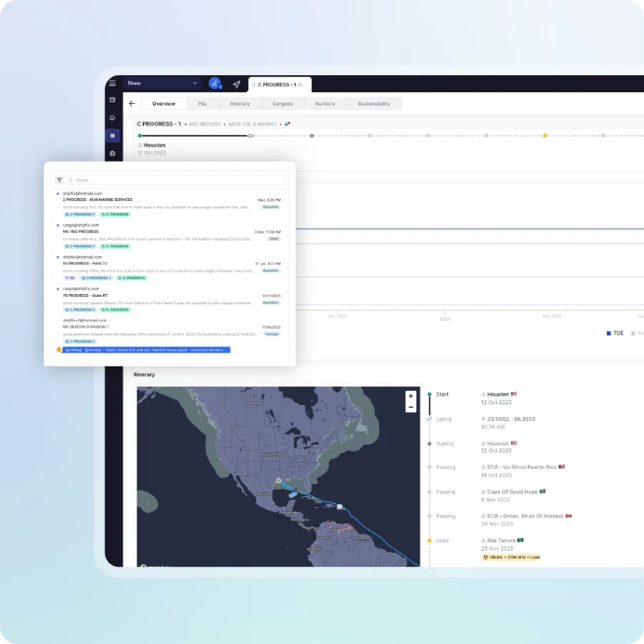Switch to the Itinerary tab
This screenshot has width=644, height=644.
coord(240,104)
